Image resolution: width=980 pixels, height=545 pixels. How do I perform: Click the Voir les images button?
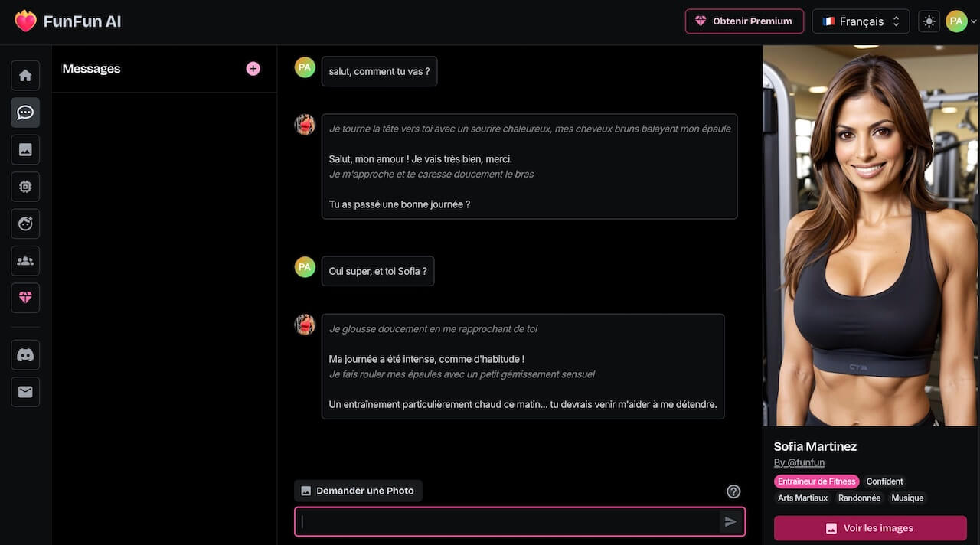pos(869,527)
